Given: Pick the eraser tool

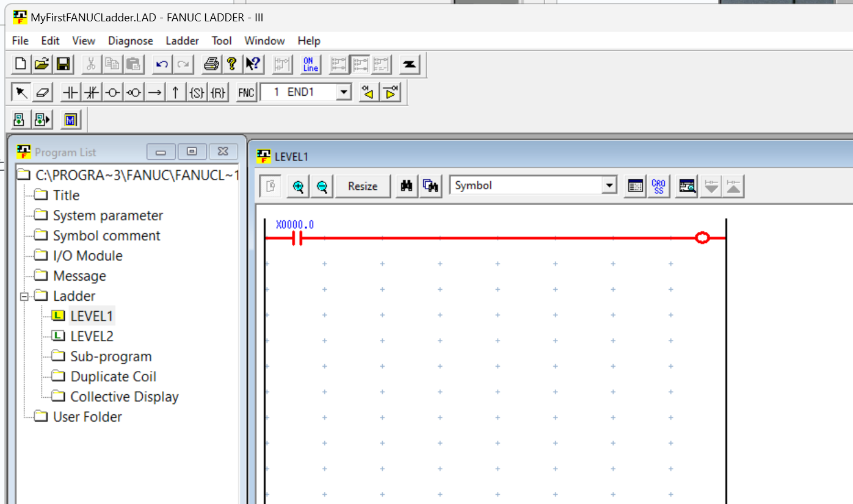Looking at the screenshot, I should coord(42,93).
